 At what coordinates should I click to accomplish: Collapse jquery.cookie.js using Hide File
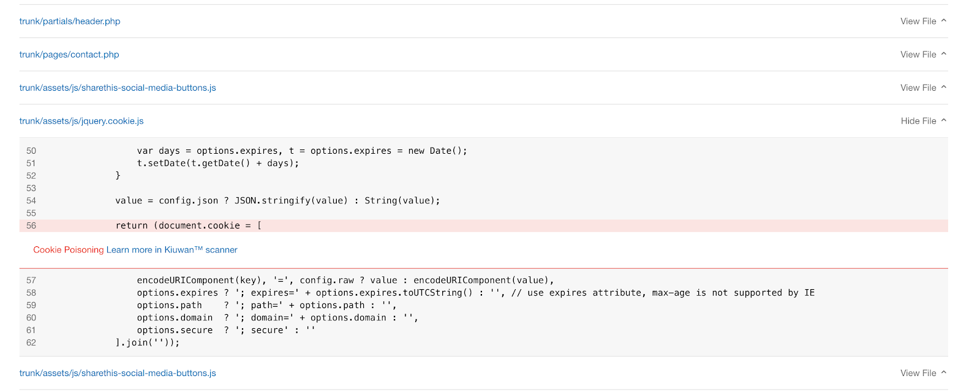[x=918, y=121]
